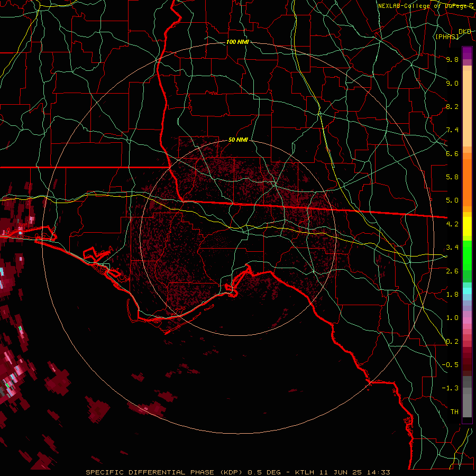Viewport: 476px width, 476px height.
Task: Select the 1.0 scale label
Action: point(452,318)
